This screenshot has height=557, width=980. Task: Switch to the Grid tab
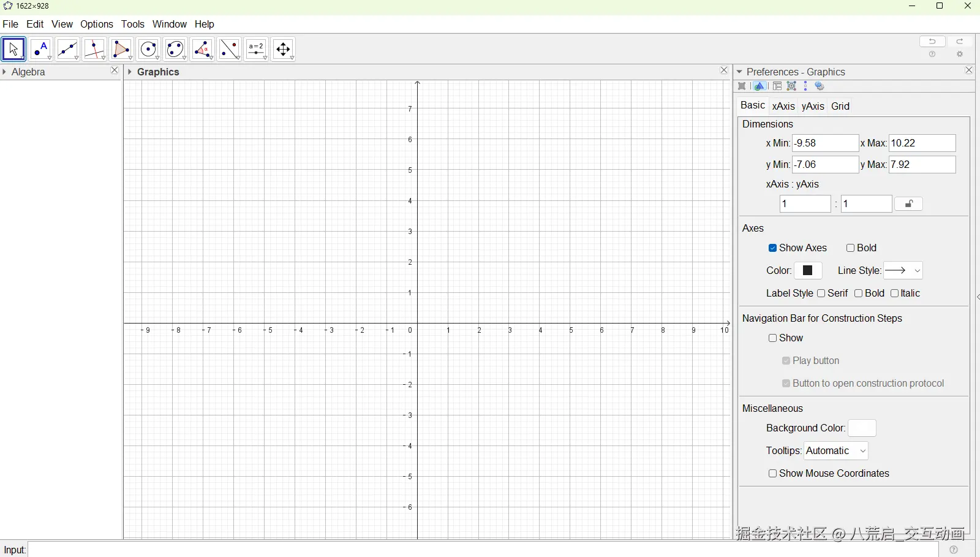840,106
